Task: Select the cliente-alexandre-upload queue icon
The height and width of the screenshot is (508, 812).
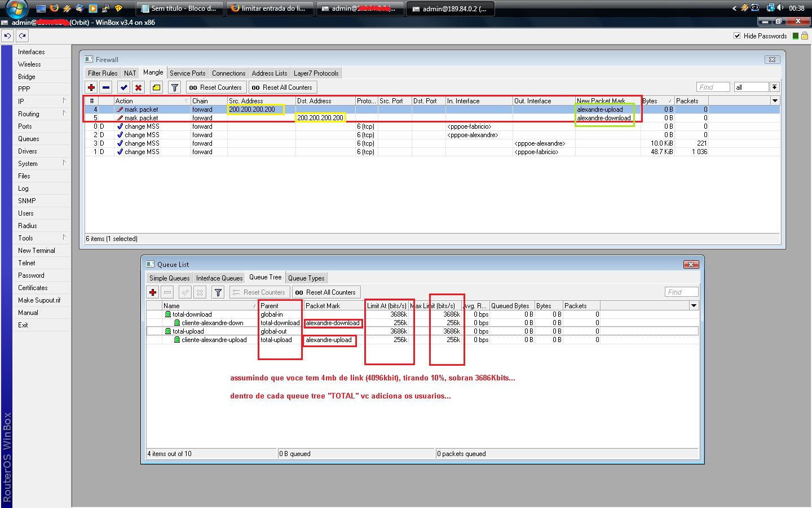Action: 176,340
